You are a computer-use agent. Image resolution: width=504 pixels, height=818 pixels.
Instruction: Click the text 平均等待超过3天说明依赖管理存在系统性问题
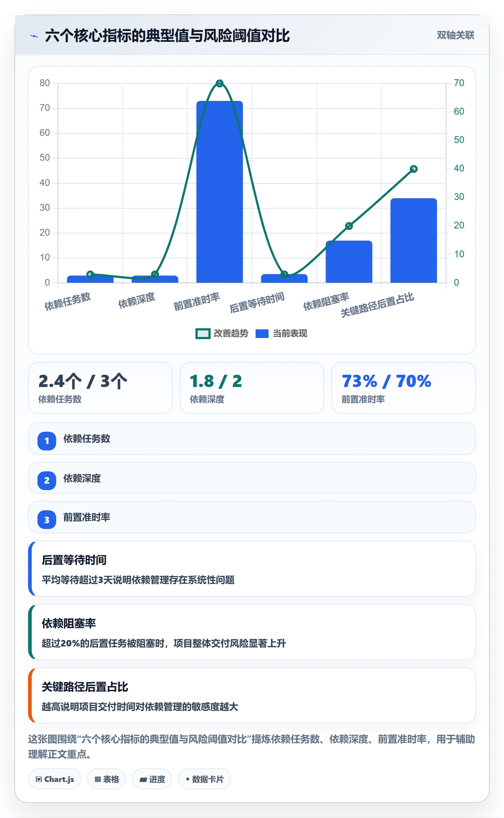(x=138, y=580)
